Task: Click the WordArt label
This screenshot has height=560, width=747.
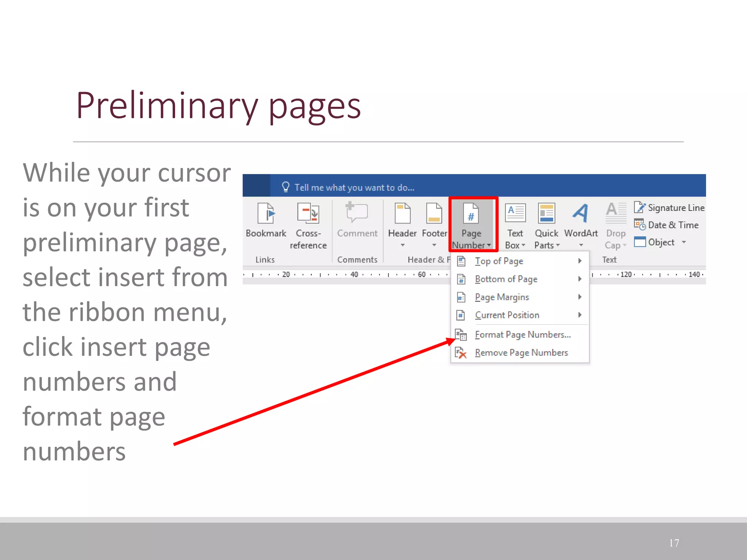Action: [581, 233]
